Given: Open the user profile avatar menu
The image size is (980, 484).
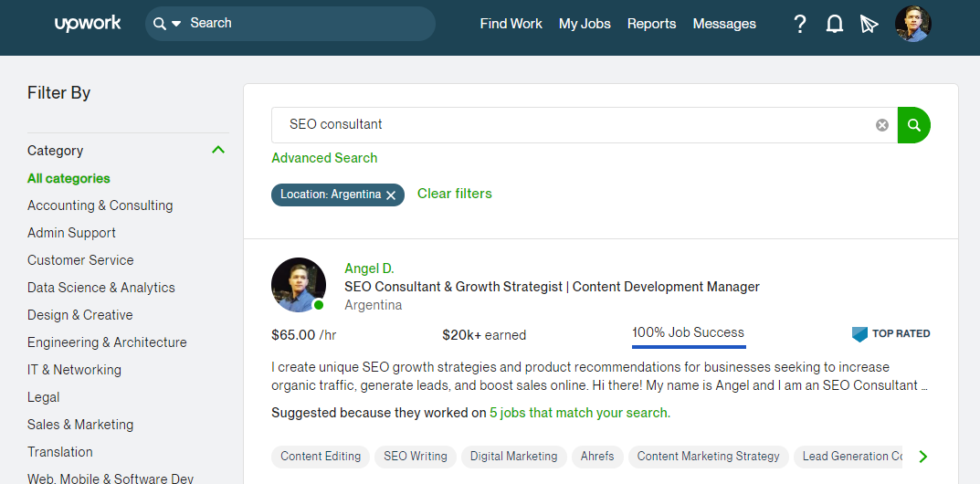Looking at the screenshot, I should [x=912, y=24].
